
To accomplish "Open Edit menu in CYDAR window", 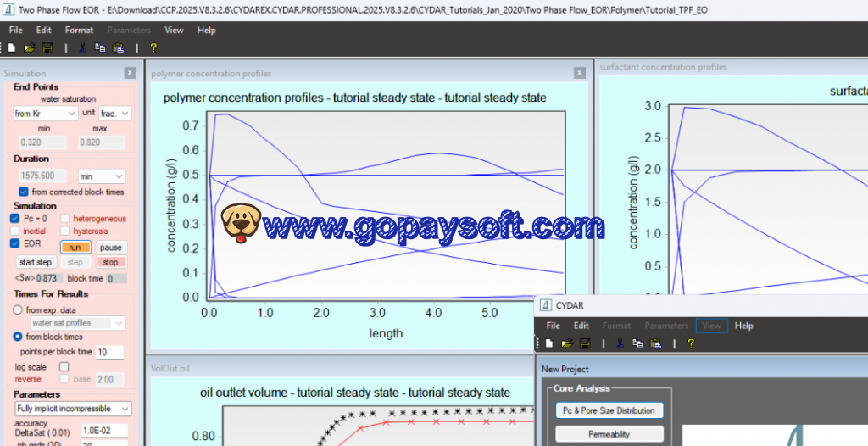I will point(581,326).
